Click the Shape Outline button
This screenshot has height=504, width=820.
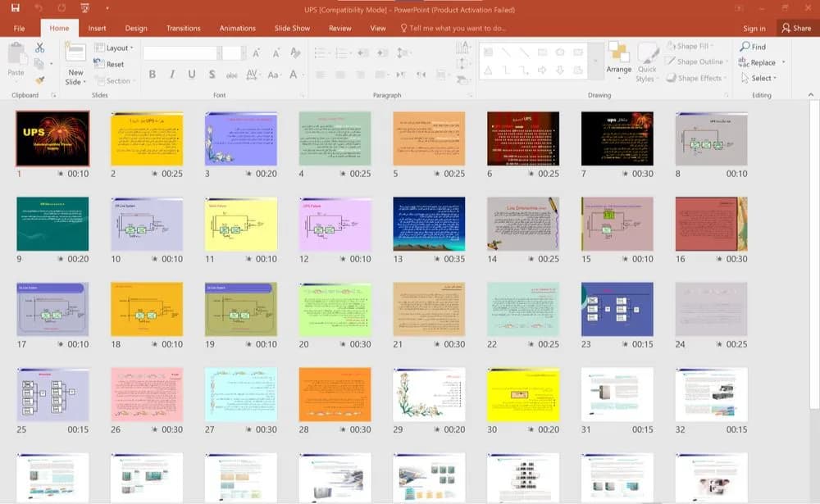click(x=695, y=61)
